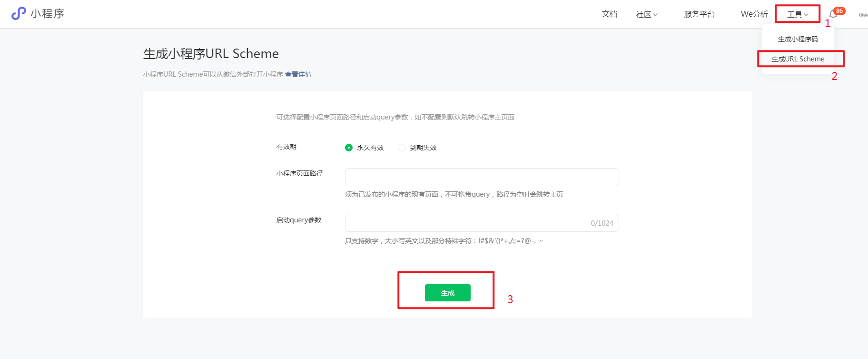Click the 生成小程序URL Scheme heading

pyautogui.click(x=211, y=54)
